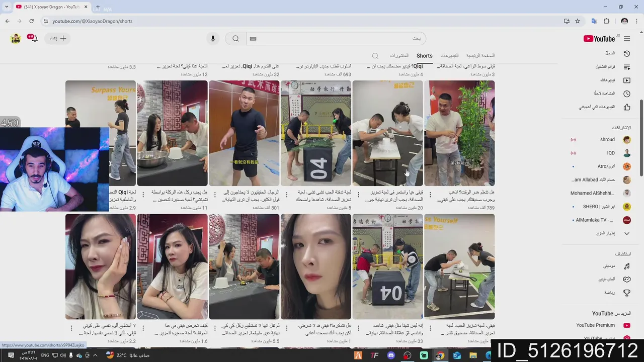
Task: Open SHERO subscription channel
Action: coord(601,207)
